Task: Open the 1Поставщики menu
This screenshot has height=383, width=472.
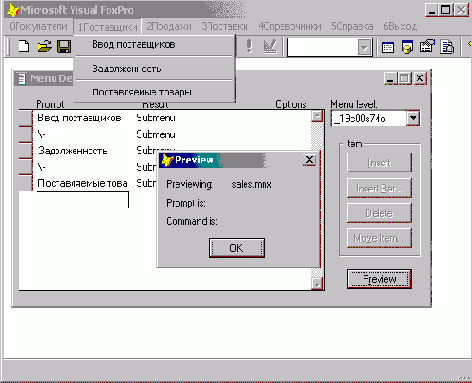Action: pyautogui.click(x=107, y=27)
